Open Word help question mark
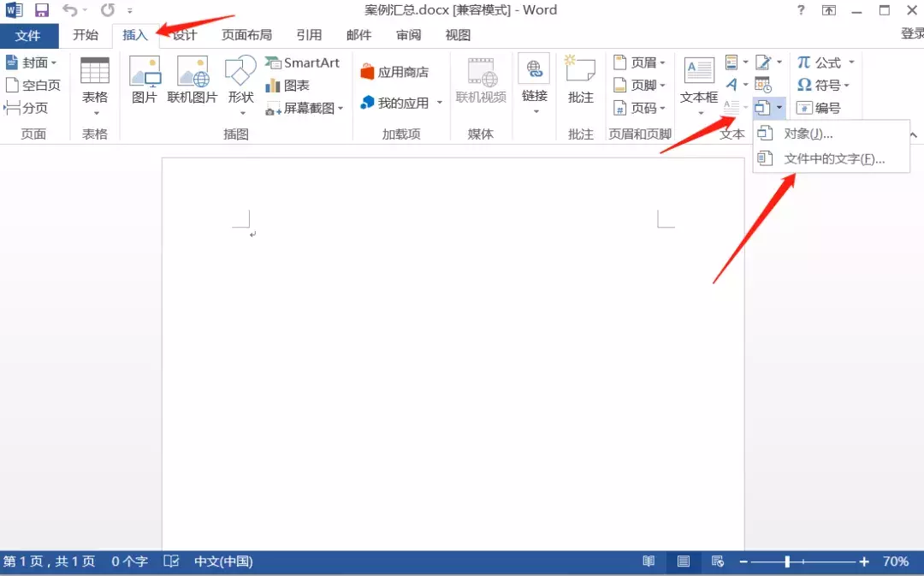This screenshot has width=924, height=576. click(800, 10)
